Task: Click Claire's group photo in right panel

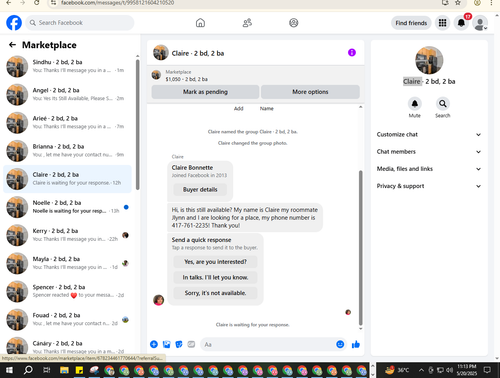Action: click(429, 60)
